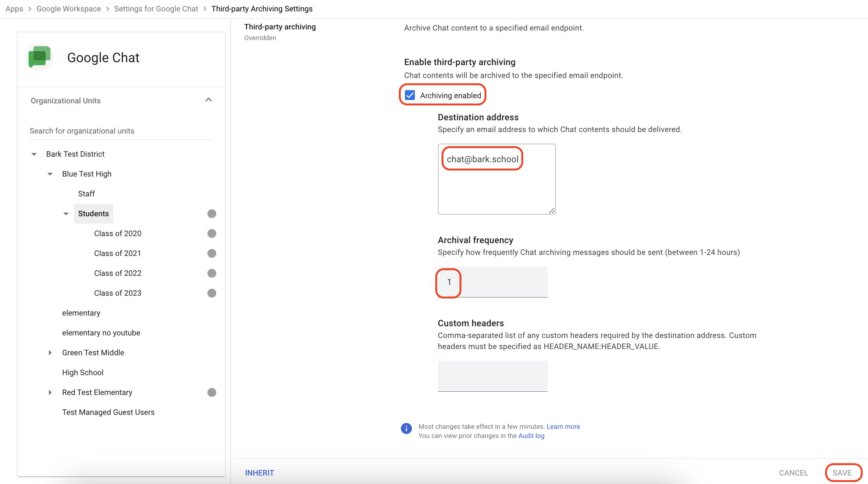
Task: Click the CANCEL button
Action: pyautogui.click(x=794, y=473)
